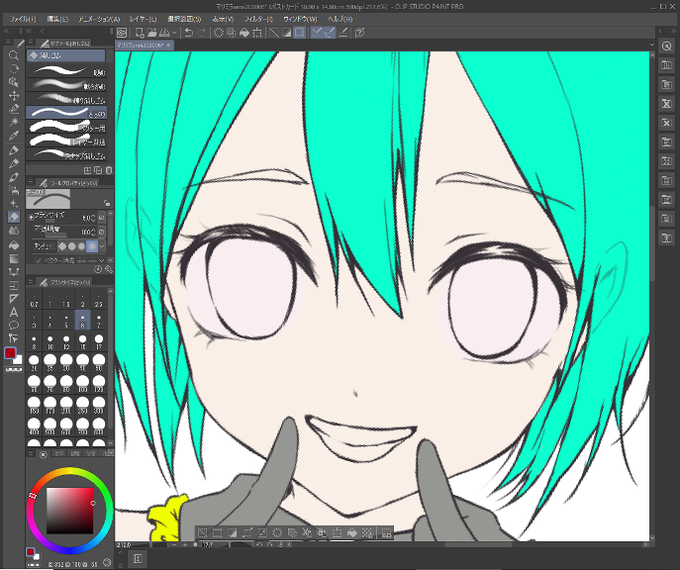
Task: Toggle snap to special ruler icon
Action: tap(330, 33)
